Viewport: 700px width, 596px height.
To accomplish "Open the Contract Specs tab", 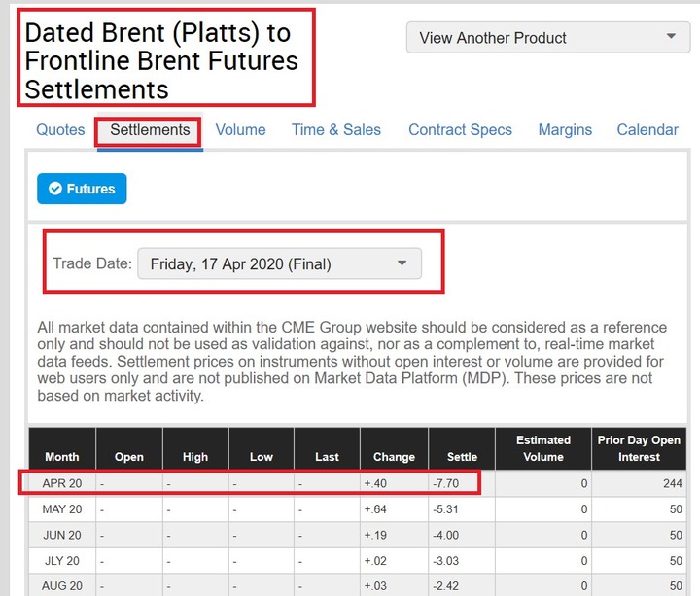I will click(460, 130).
